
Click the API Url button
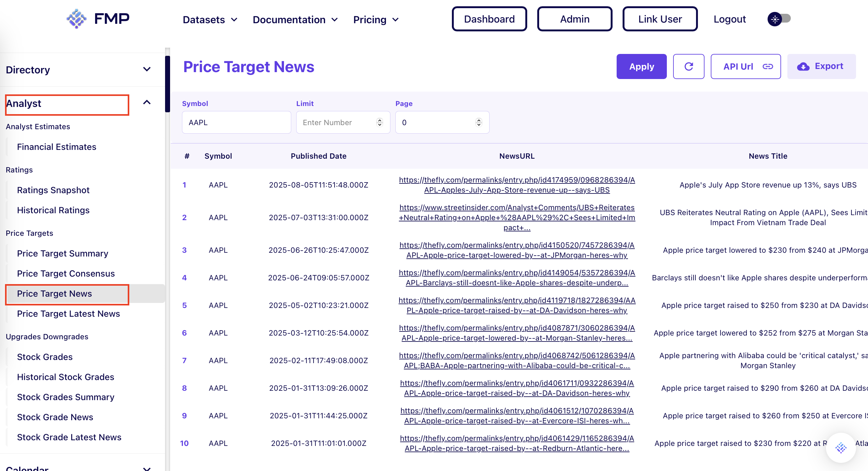[x=745, y=66]
